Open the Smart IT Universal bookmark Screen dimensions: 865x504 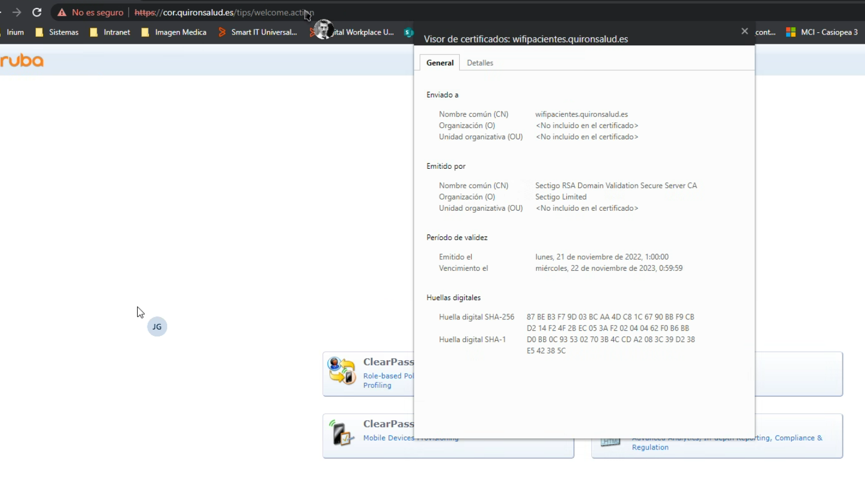[x=258, y=32]
